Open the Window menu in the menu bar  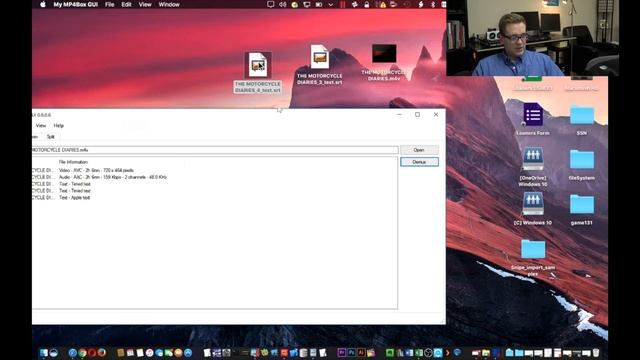tap(169, 4)
